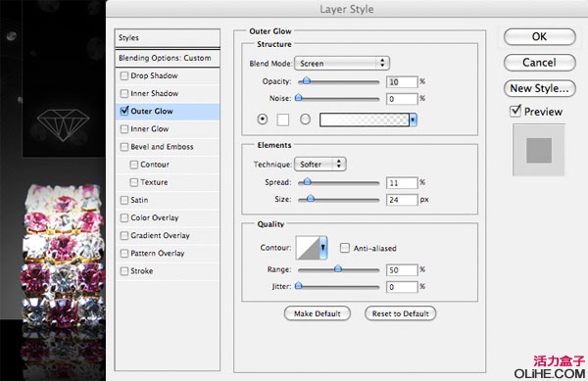Screen dimensions: 588x381
Task: Click the Spread slider handle
Action: click(x=307, y=182)
